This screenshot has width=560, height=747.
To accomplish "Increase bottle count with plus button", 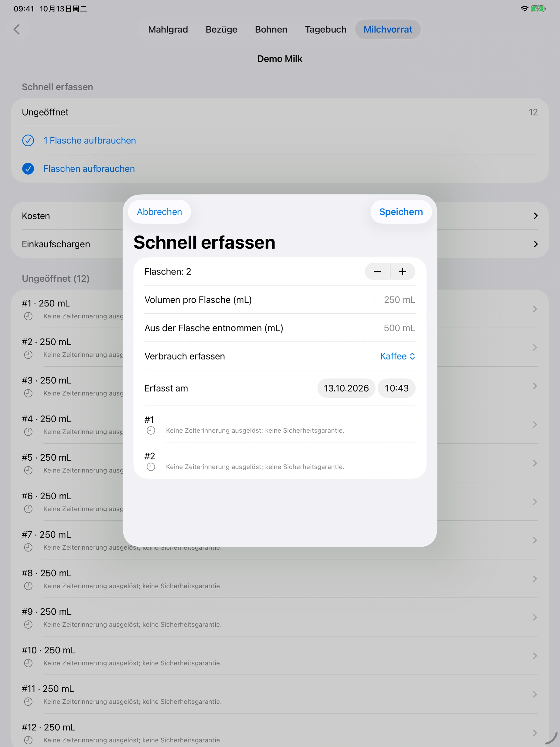I will 403,271.
